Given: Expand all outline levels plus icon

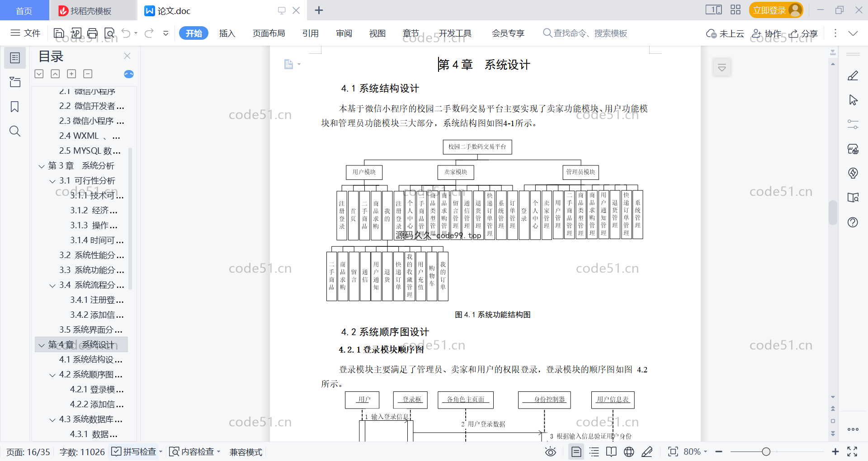Looking at the screenshot, I should pyautogui.click(x=71, y=74).
